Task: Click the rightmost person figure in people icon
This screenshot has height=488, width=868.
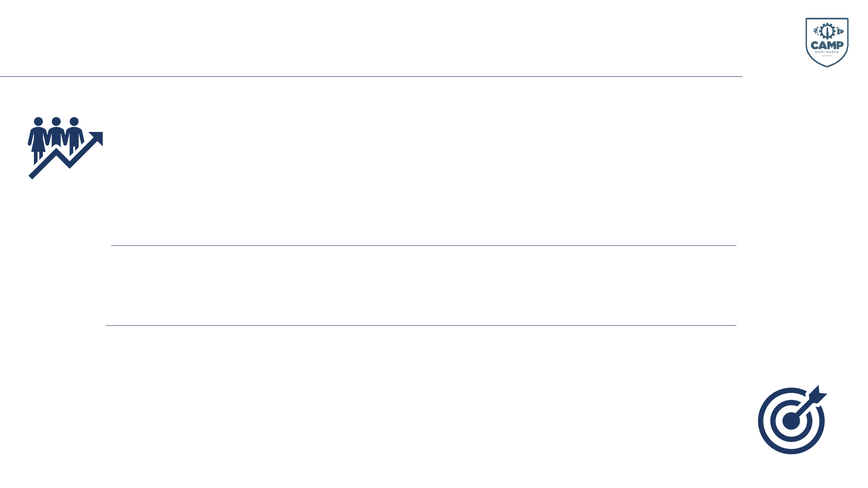Action: coord(75,133)
